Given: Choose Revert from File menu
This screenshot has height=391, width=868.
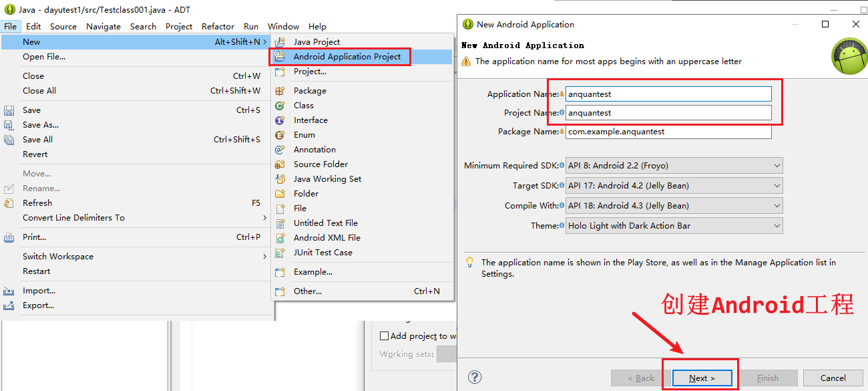Looking at the screenshot, I should pyautogui.click(x=136, y=154).
